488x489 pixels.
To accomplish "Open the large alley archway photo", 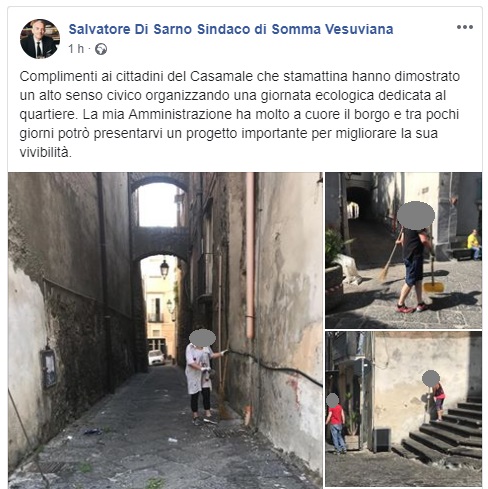I will point(165,330).
